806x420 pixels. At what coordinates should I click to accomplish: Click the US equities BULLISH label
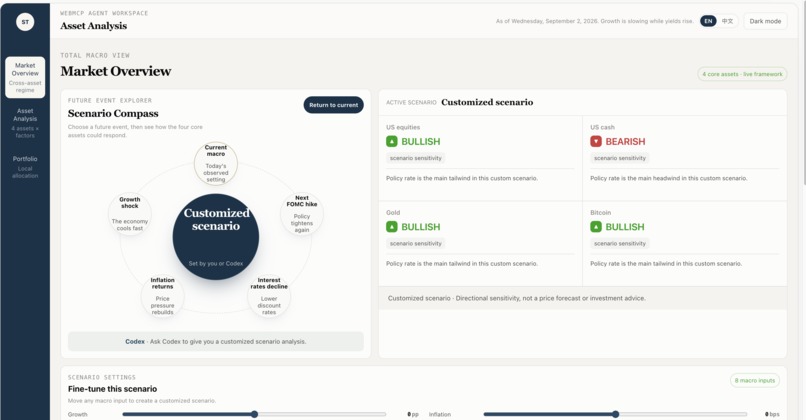coord(420,141)
